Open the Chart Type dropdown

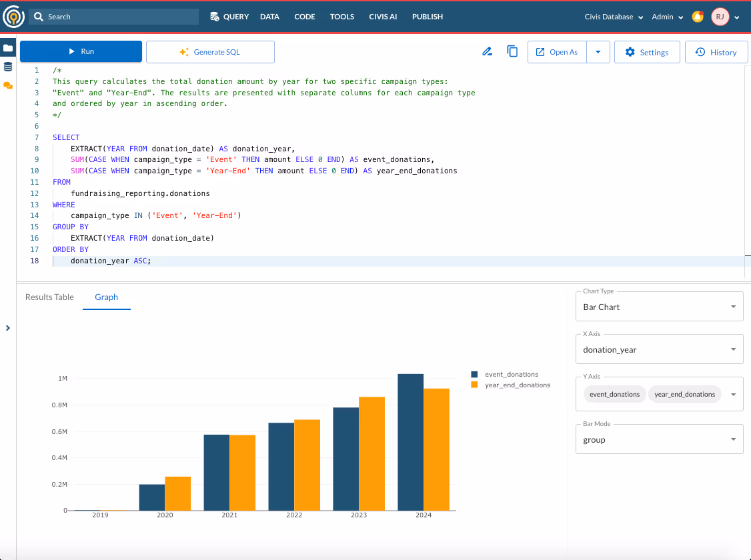click(x=659, y=307)
